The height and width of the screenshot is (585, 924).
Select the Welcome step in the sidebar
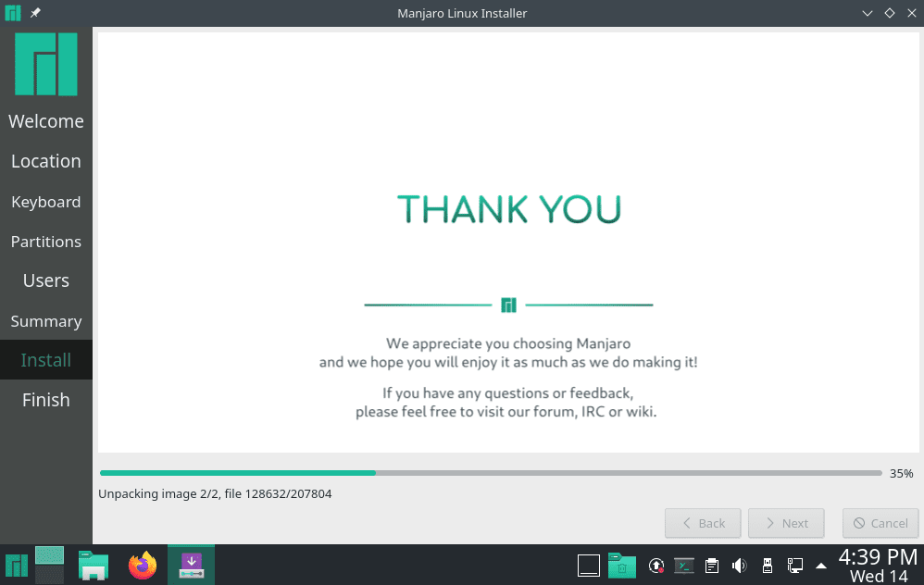pyautogui.click(x=46, y=120)
